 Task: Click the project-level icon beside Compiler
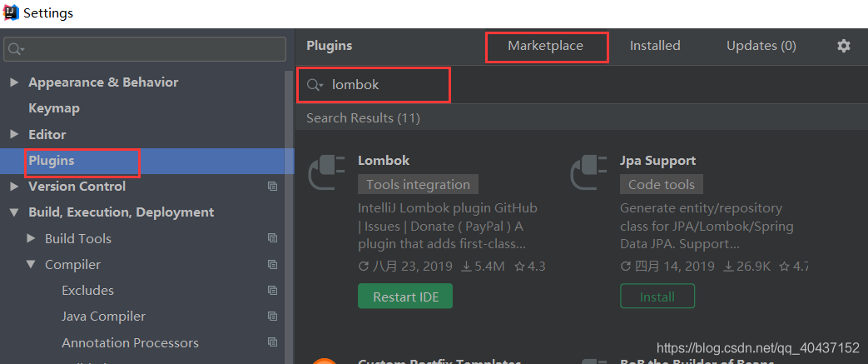pyautogui.click(x=272, y=264)
